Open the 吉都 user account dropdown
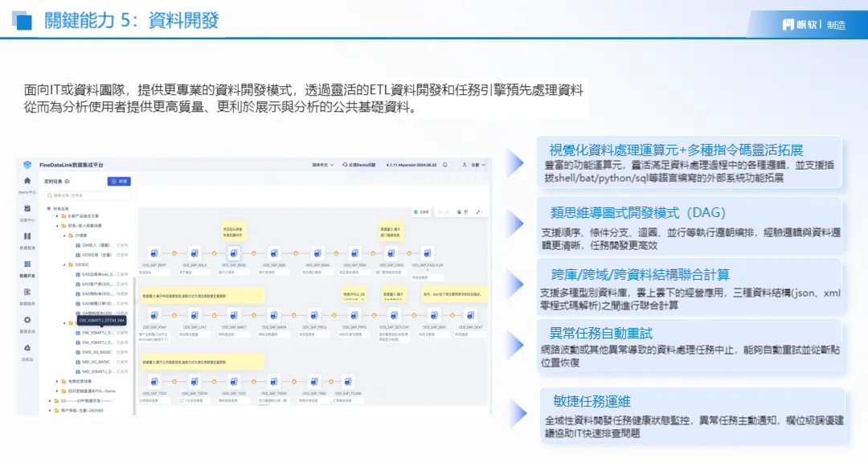Screen dimensions: 868x463 tap(474, 165)
